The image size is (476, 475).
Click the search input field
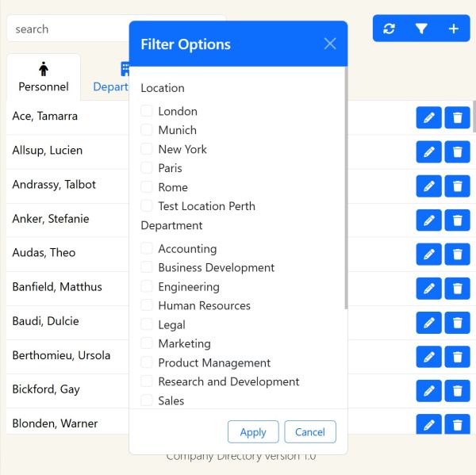pos(67,29)
